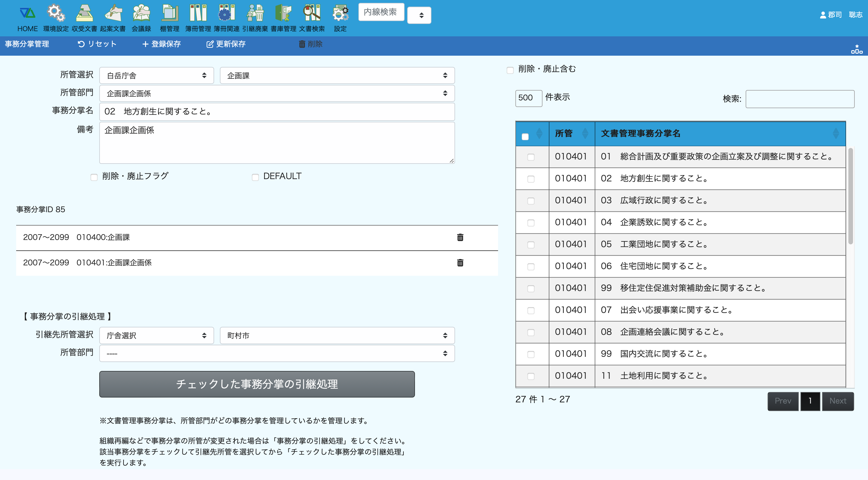Viewport: 868px width, 480px height.
Task: Enable the 削除・廃止フラグ checkbox
Action: 94,177
